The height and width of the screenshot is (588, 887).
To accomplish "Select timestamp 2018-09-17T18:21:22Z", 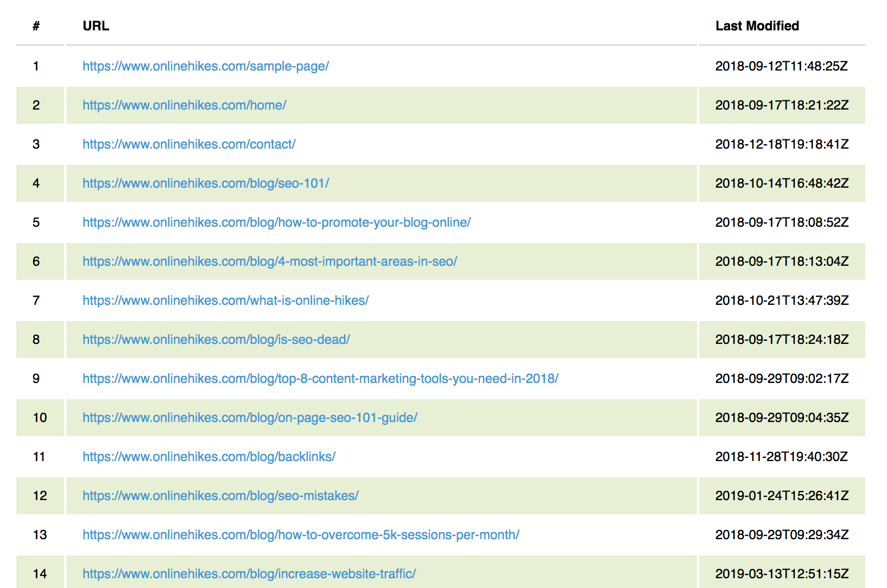I will point(782,105).
